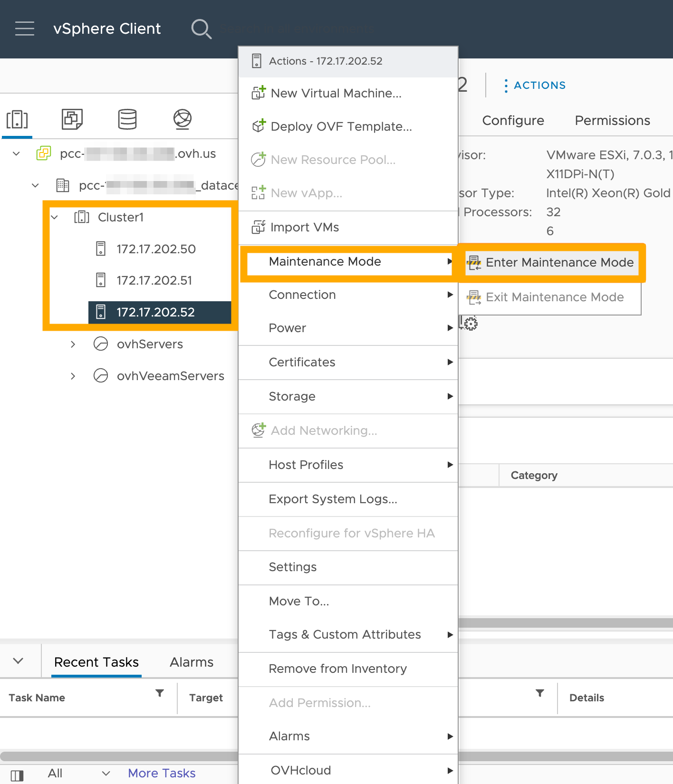Switch to the Configure tab
The image size is (673, 784).
513,120
